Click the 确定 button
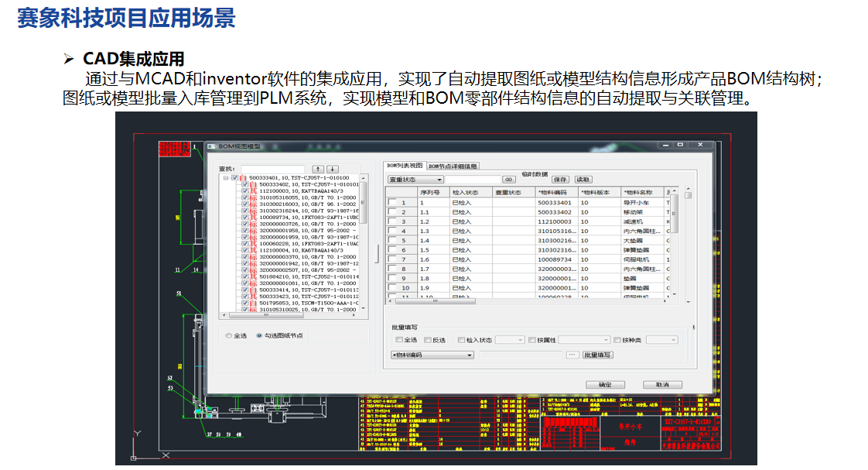The image size is (868, 470). pos(606,384)
